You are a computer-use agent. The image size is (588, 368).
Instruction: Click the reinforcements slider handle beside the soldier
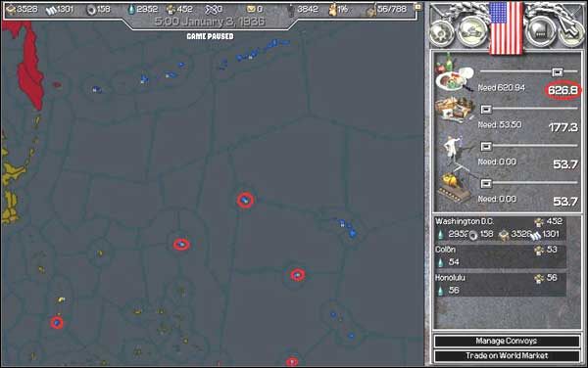tap(486, 147)
